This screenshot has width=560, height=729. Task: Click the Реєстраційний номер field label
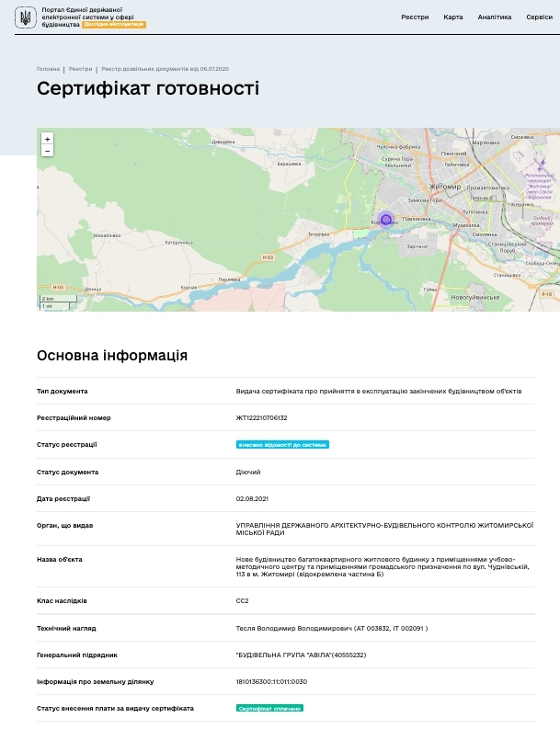click(74, 418)
